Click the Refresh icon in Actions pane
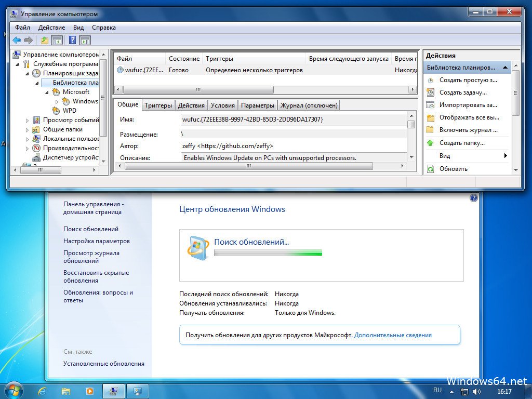 click(x=430, y=169)
